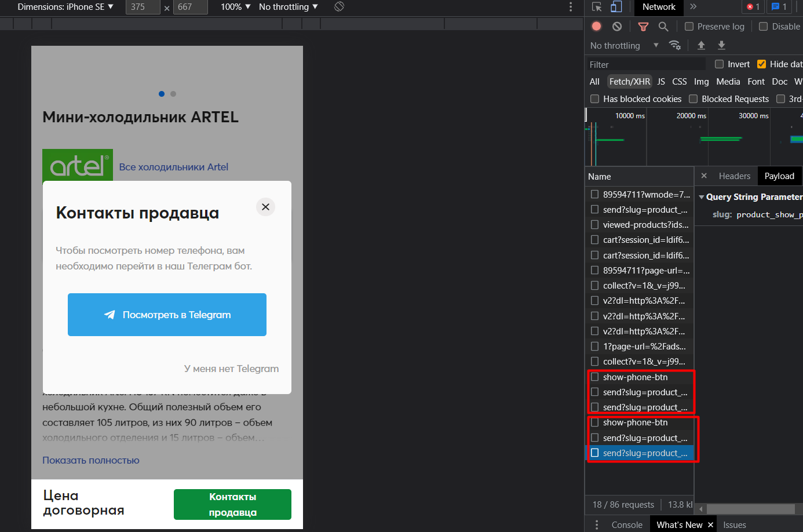Filter requests by Font

756,82
